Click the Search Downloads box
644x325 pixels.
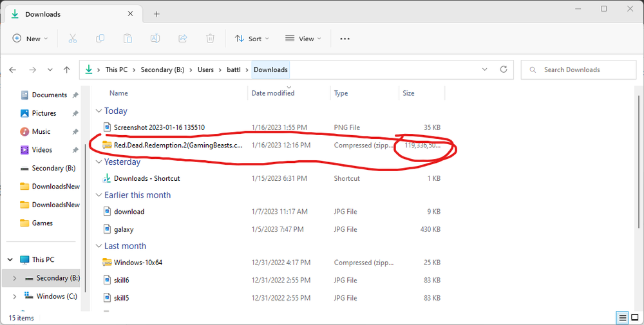click(x=578, y=70)
